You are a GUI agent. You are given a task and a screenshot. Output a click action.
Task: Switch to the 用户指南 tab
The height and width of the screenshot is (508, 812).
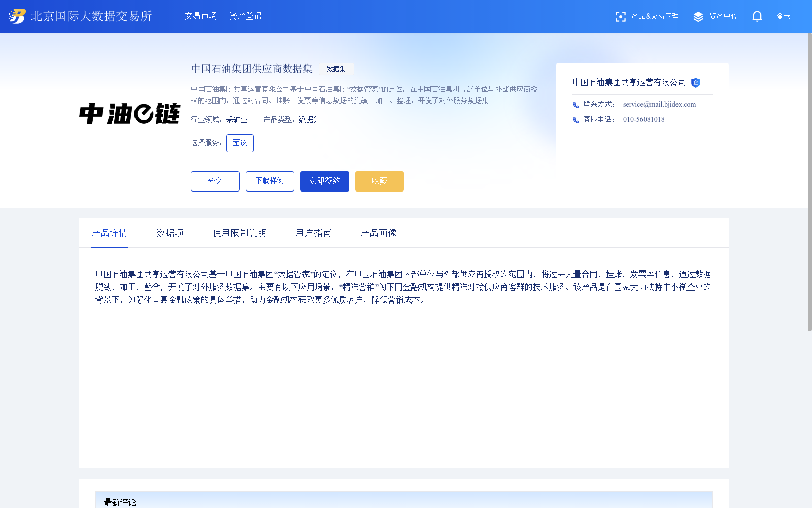[313, 233]
